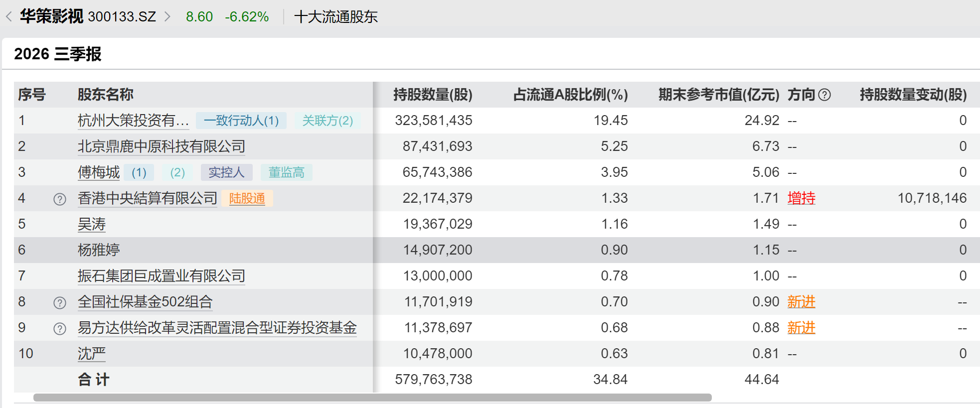Click holdings value 323,581,435
Viewport: 980px width, 408px height.
tap(434, 121)
